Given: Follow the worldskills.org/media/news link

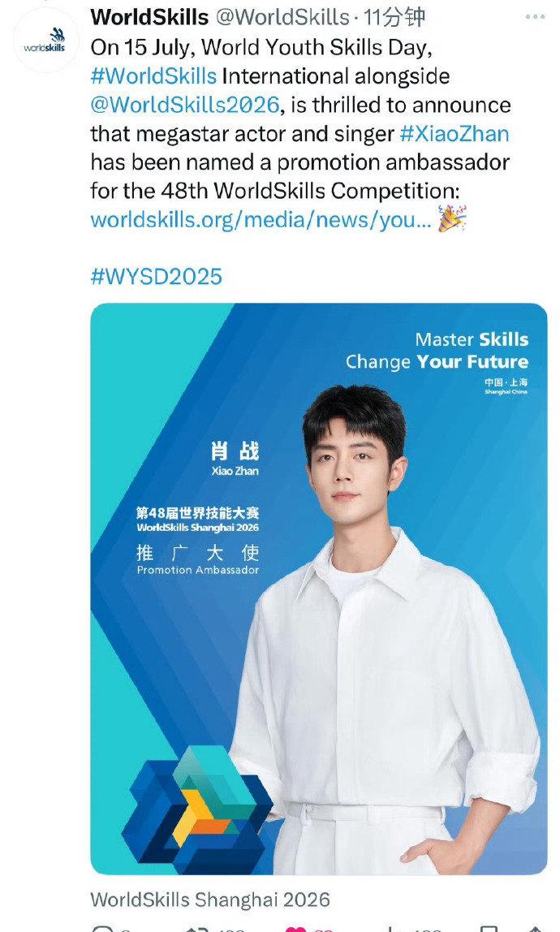Looking at the screenshot, I should click(261, 219).
